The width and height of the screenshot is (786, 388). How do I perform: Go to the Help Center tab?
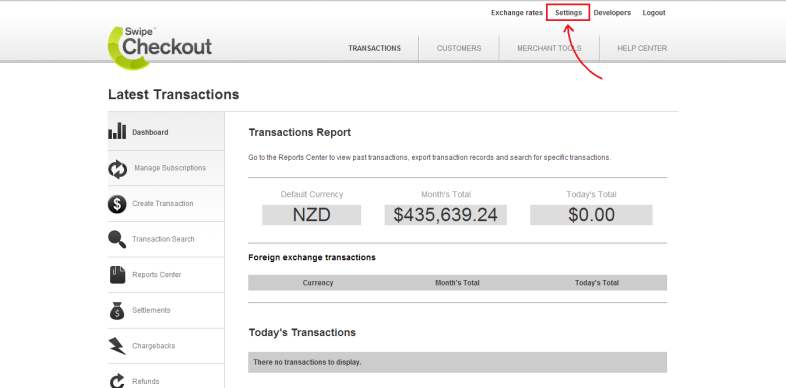642,49
